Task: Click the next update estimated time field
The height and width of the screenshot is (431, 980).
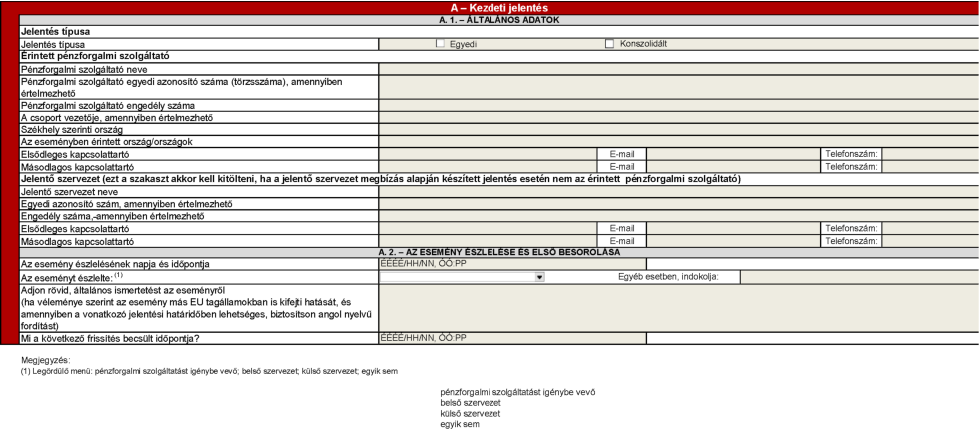Action: point(512,338)
